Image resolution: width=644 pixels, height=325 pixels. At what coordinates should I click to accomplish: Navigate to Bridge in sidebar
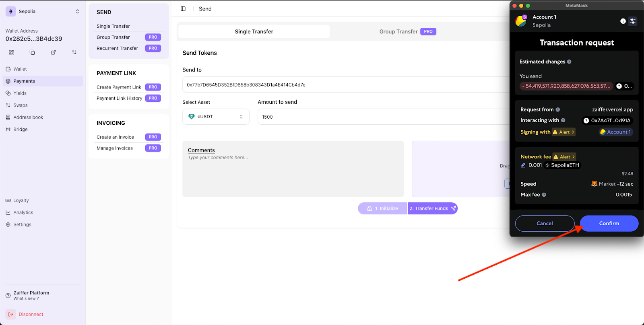(43, 130)
